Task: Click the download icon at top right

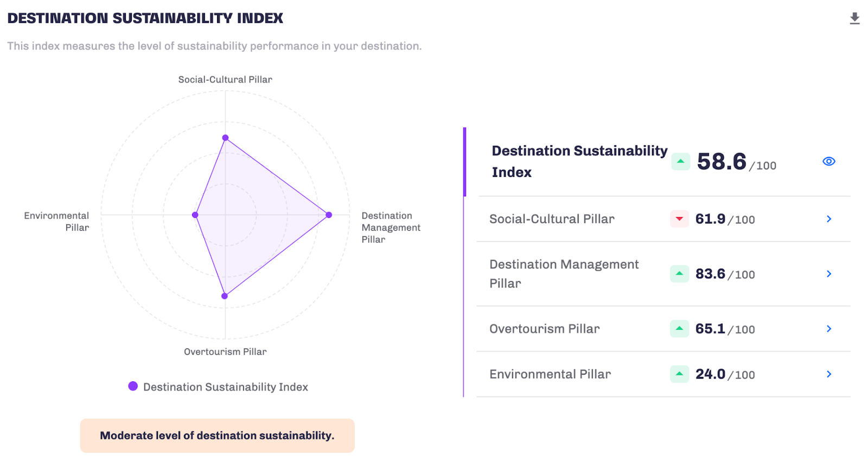Action: click(x=854, y=18)
